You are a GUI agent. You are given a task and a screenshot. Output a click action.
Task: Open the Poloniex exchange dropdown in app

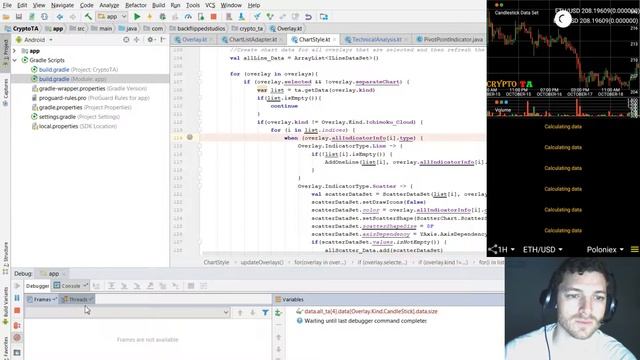pos(605,249)
